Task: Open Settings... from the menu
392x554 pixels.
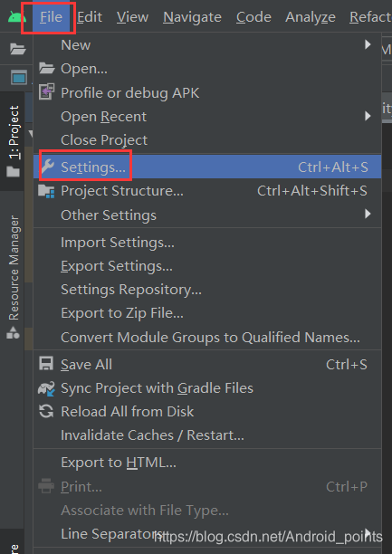Action: coord(207,167)
